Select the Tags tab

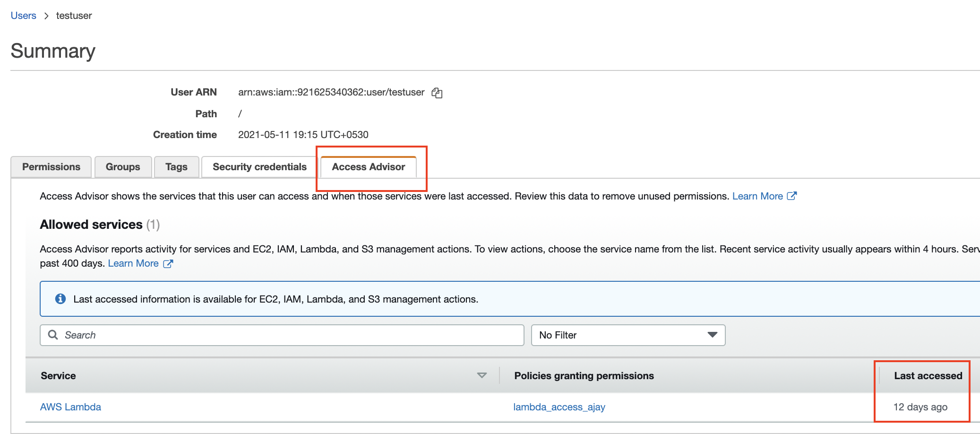[176, 167]
